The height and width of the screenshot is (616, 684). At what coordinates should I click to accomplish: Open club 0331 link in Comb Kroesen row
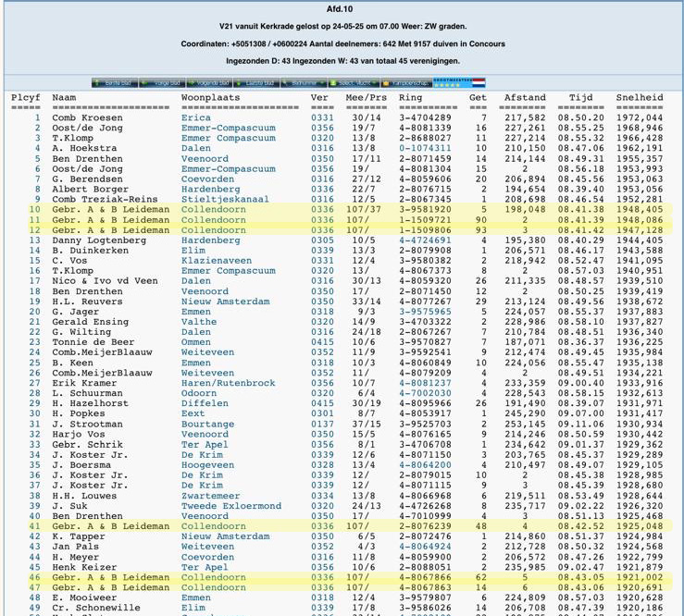click(322, 117)
